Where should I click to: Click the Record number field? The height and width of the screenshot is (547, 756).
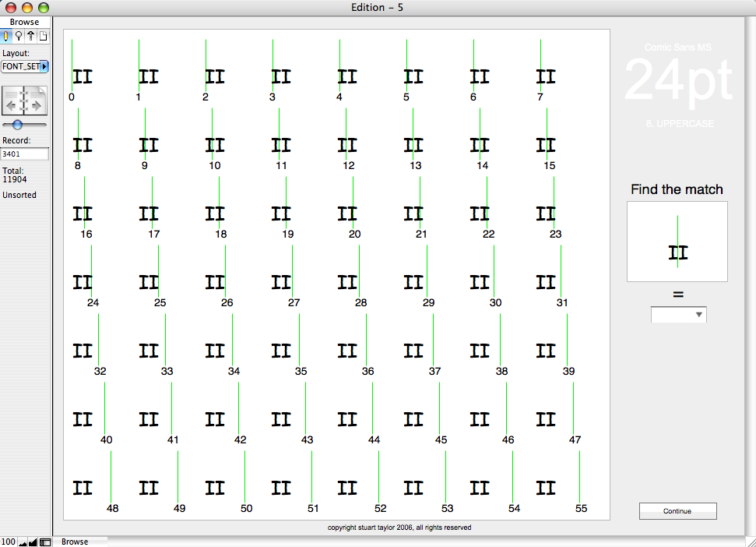point(25,154)
